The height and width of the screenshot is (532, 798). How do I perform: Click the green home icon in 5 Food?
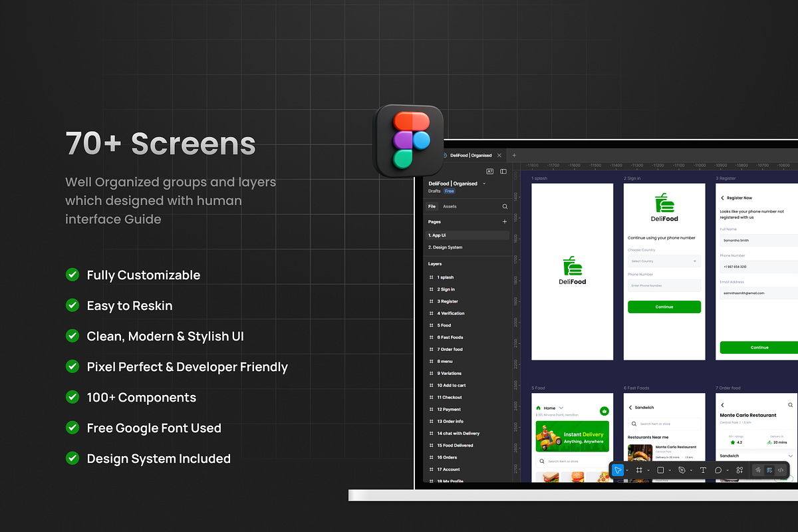[x=539, y=408]
